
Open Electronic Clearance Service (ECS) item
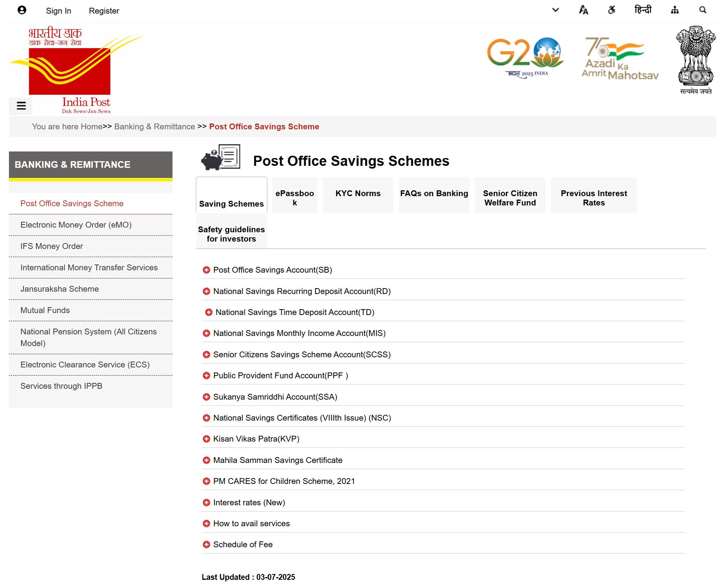[x=91, y=365]
